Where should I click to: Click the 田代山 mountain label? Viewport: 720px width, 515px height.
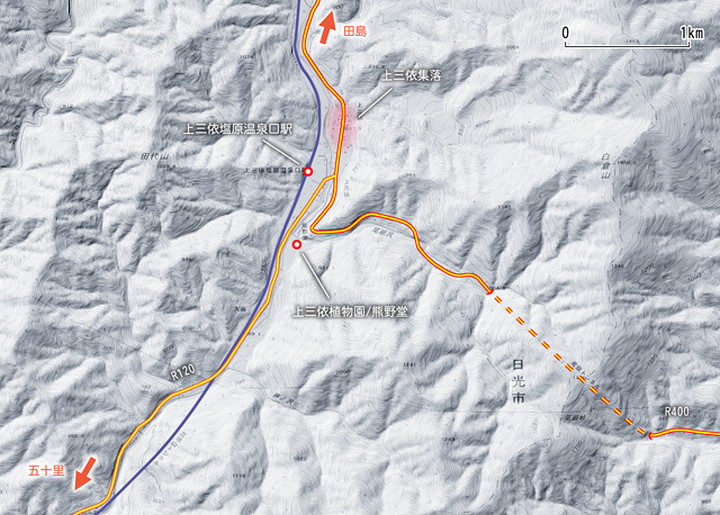pyautogui.click(x=155, y=157)
